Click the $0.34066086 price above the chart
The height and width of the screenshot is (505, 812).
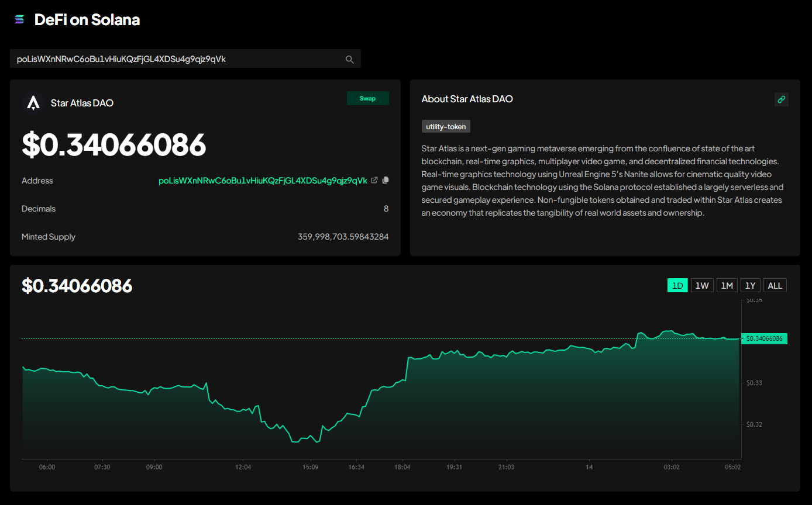[x=77, y=286]
